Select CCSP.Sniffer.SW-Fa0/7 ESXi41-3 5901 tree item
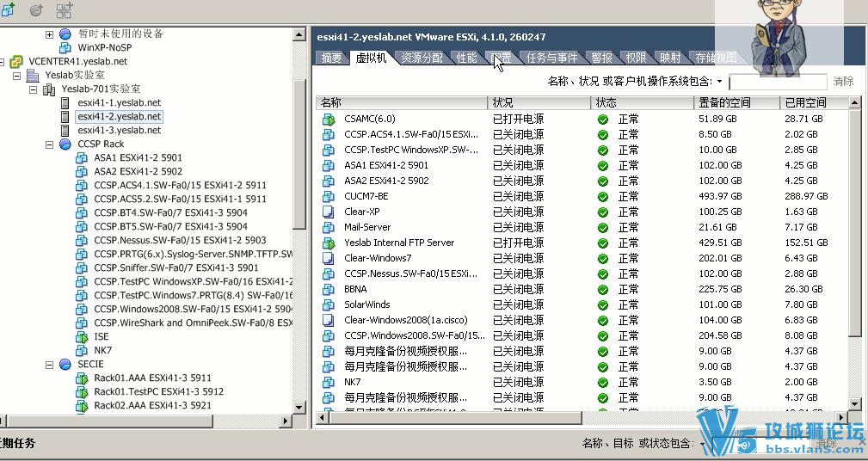868x461 pixels. [x=176, y=267]
